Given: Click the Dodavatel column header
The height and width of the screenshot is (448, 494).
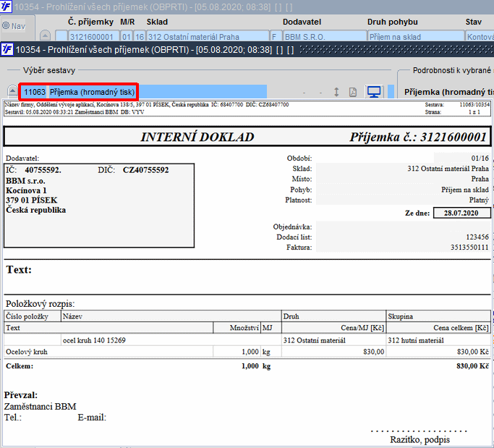Looking at the screenshot, I should click(x=302, y=22).
